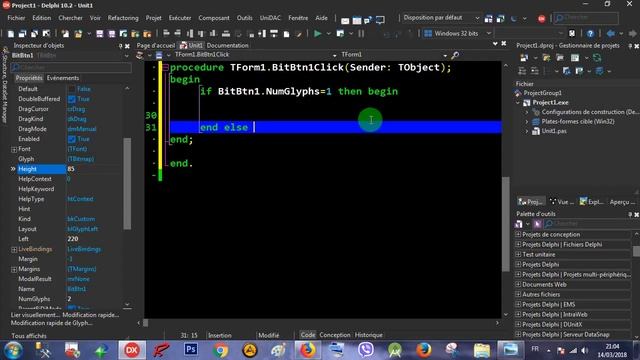Open the TForm1.BitBtn1Click method dropdown
Screen dimensions: 640x360
pos(334,55)
